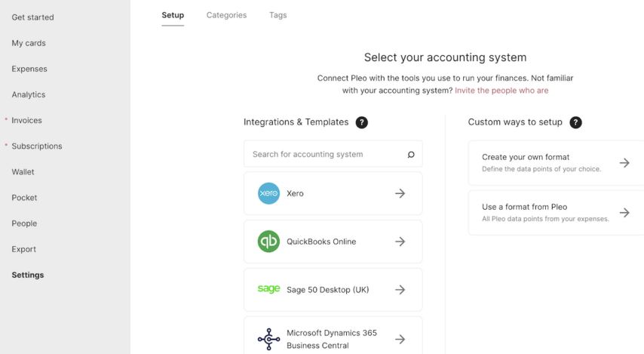Go to Expenses in the sidebar

point(29,69)
